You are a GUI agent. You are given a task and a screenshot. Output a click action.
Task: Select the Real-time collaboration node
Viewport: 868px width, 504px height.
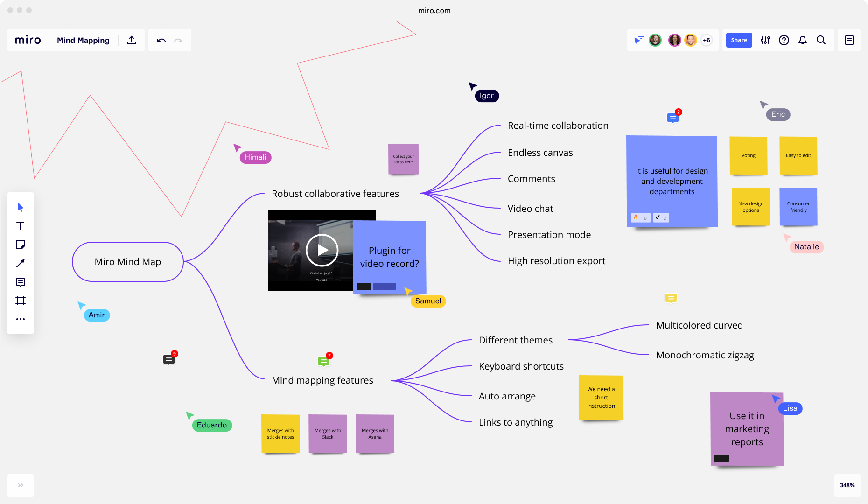(558, 126)
